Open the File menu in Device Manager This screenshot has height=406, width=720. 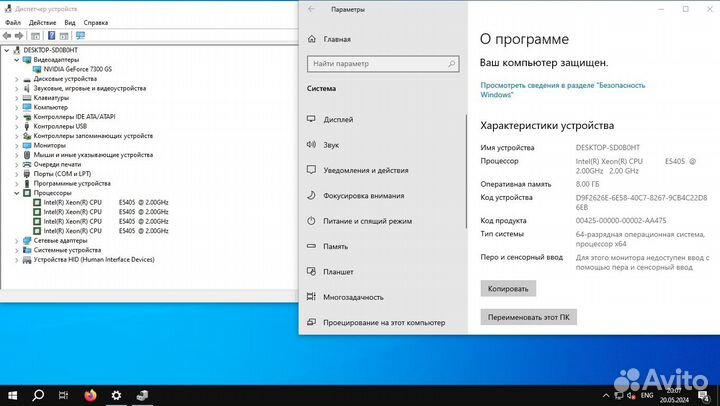tap(13, 23)
